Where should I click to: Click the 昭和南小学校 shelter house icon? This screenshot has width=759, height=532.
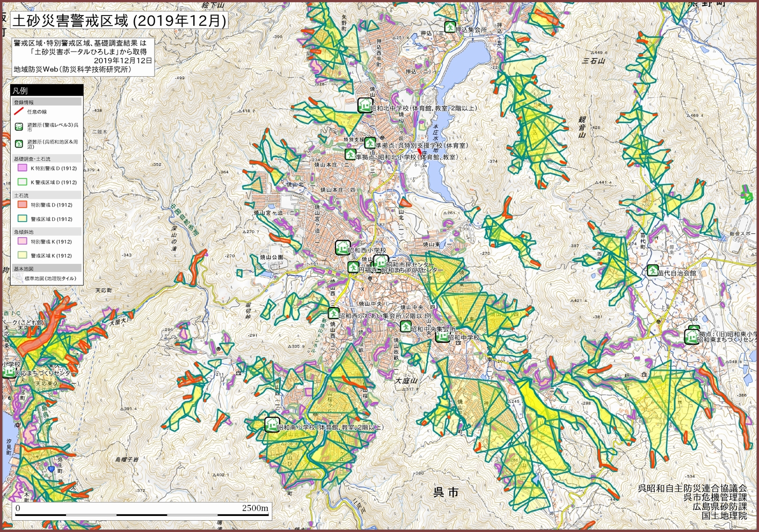pyautogui.click(x=272, y=425)
